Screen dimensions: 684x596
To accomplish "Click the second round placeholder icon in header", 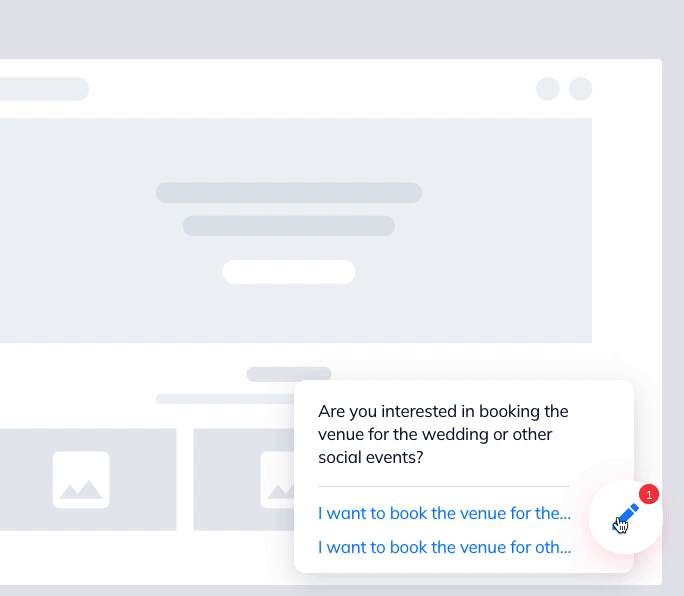I will coord(581,89).
